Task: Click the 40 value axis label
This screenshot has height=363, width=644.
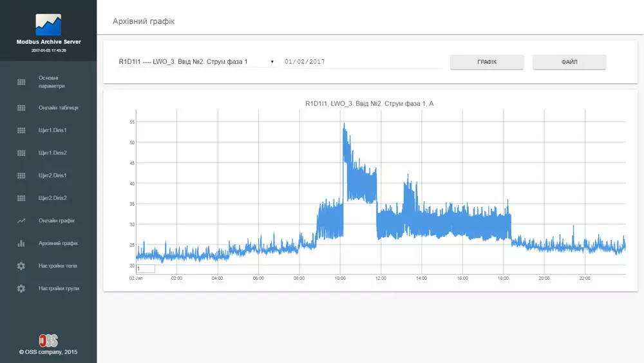Action: (132, 184)
